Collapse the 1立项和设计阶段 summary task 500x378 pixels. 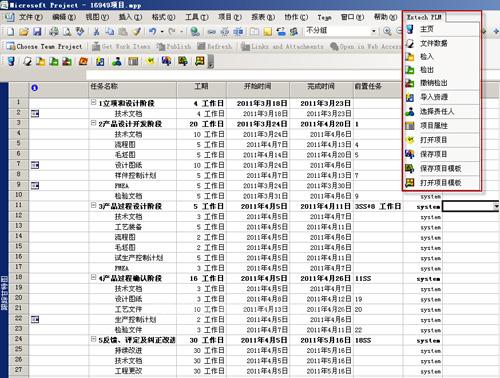coord(94,102)
